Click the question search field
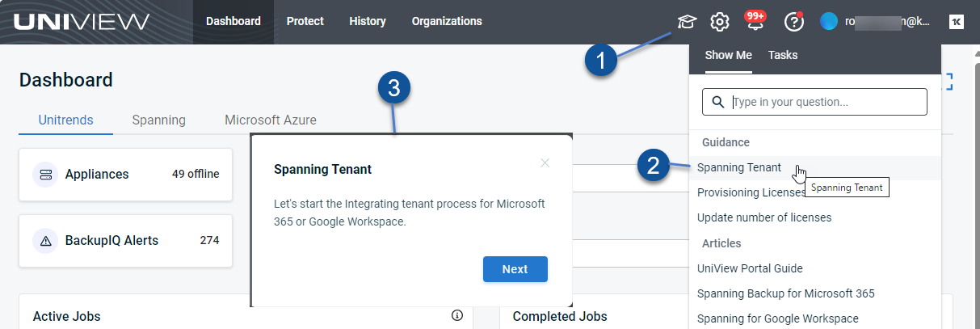 click(814, 103)
